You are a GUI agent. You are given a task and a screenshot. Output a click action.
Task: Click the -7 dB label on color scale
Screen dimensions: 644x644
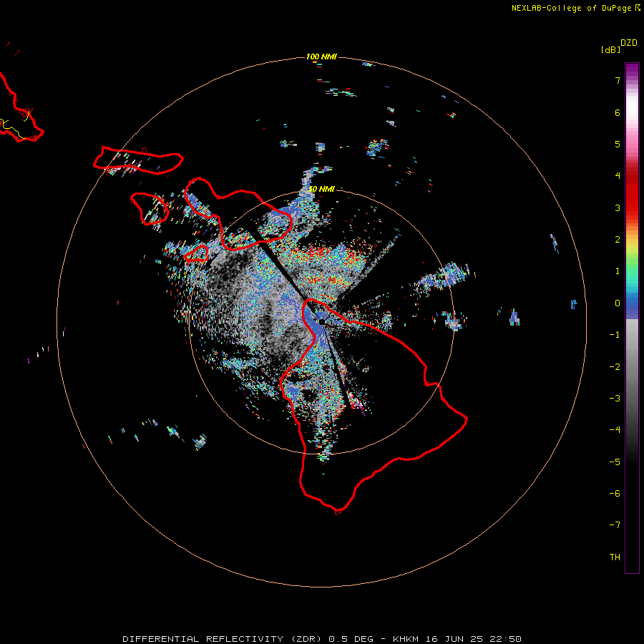click(615, 525)
